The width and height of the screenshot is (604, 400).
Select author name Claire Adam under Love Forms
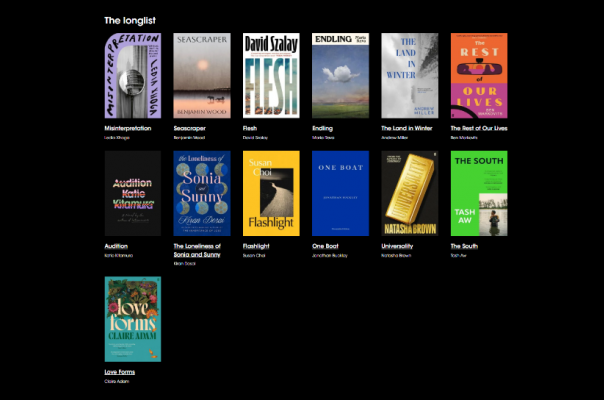(117, 382)
